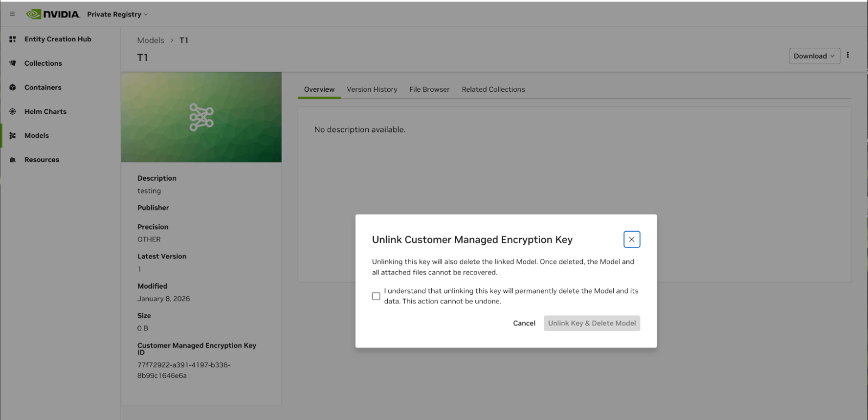Image resolution: width=868 pixels, height=420 pixels.
Task: Switch to the Version History tab
Action: click(372, 90)
